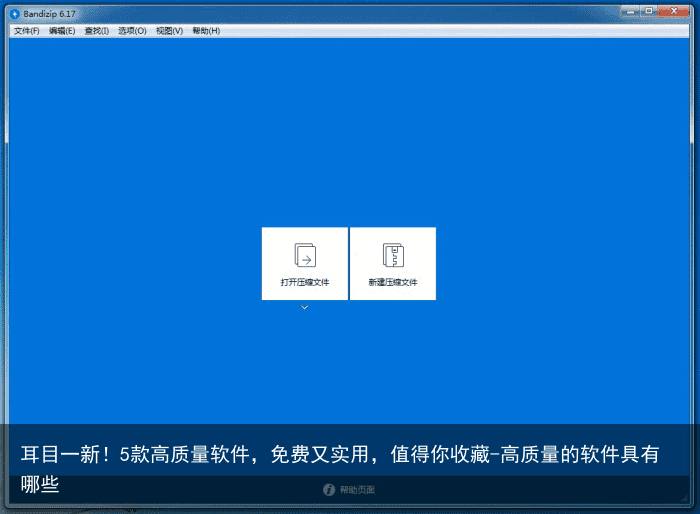Viewport: 700px width, 514px height.
Task: Follow the 帮助页面 link at bottom
Action: tap(357, 490)
